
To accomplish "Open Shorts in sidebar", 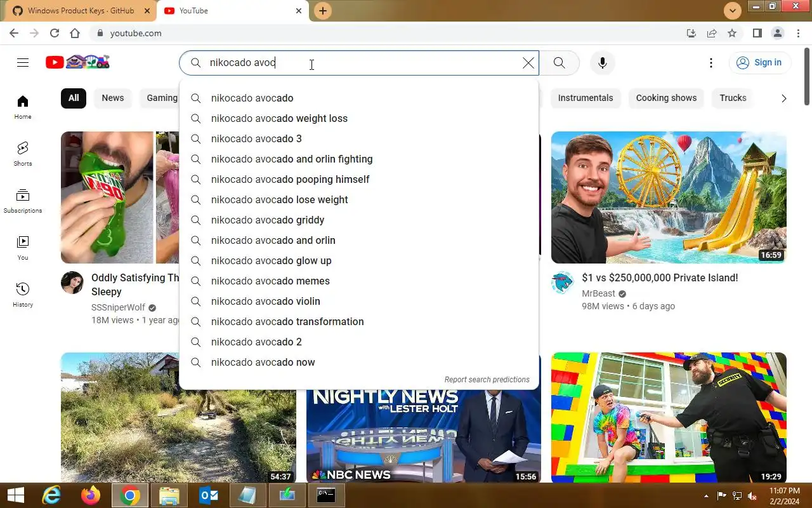I will point(23,154).
